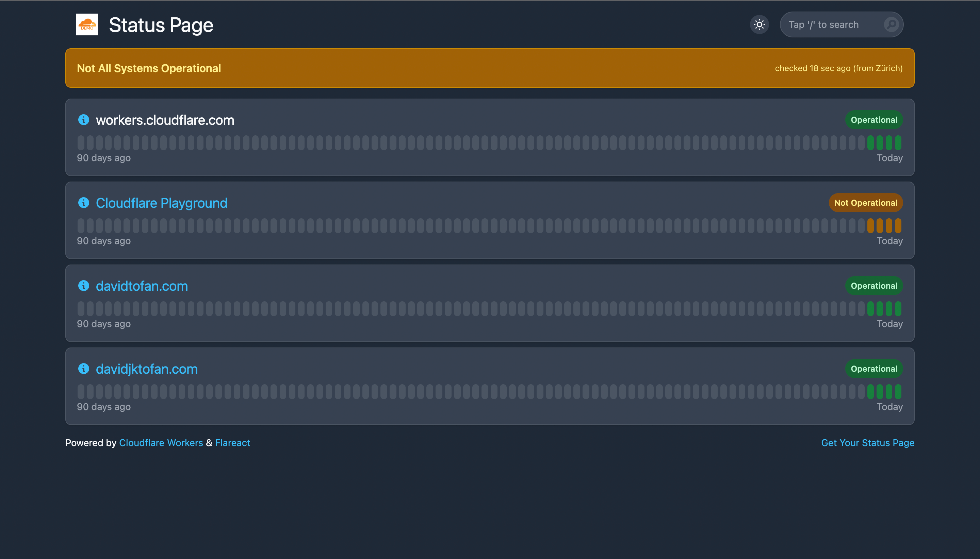Click the Operational badge on davidjktofan.com
Viewport: 980px width, 559px height.
(873, 369)
